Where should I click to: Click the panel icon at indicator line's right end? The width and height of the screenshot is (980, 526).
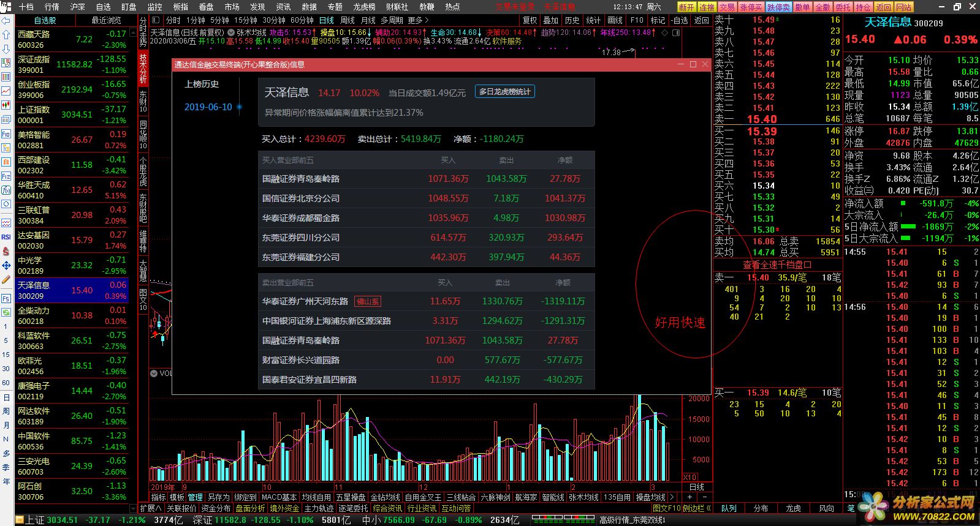676,32
